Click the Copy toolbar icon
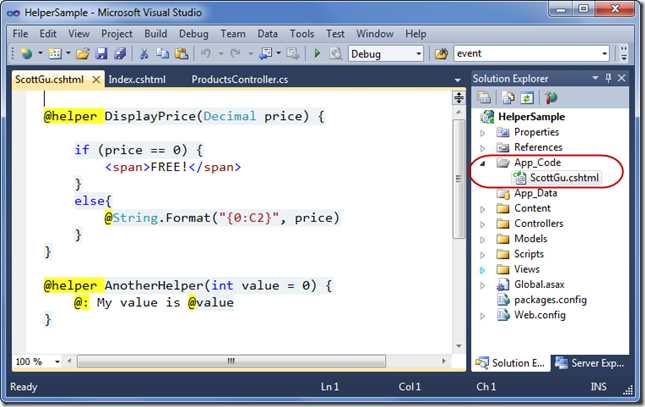This screenshot has height=407, width=645. pyautogui.click(x=163, y=53)
